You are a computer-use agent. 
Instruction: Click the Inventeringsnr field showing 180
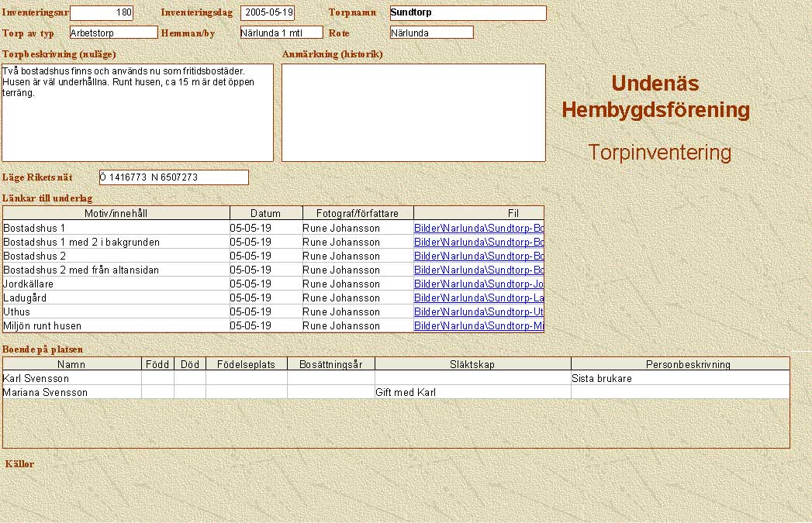pyautogui.click(x=102, y=13)
